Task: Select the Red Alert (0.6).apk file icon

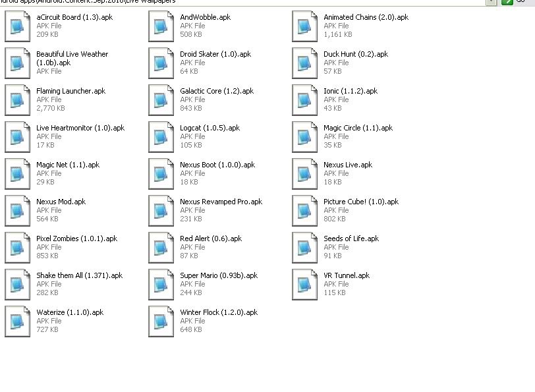Action: coord(161,247)
